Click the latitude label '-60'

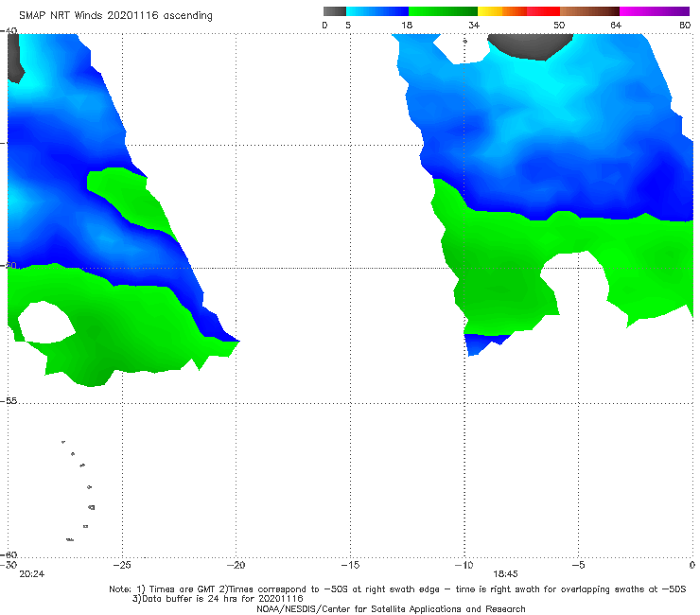coord(9,554)
